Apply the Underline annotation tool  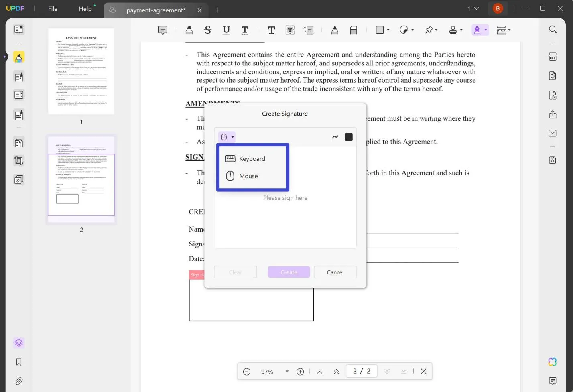[226, 30]
